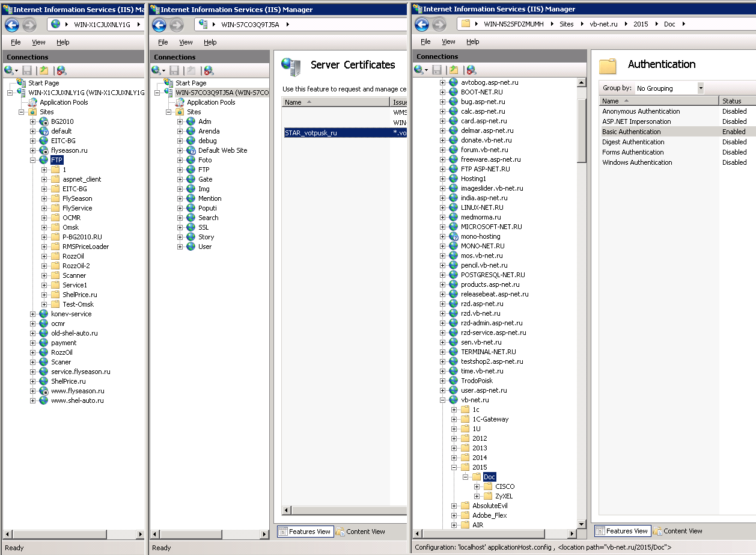Viewport: 756px width, 555px height.
Task: Click globe icon of default site in left window
Action: [43, 131]
